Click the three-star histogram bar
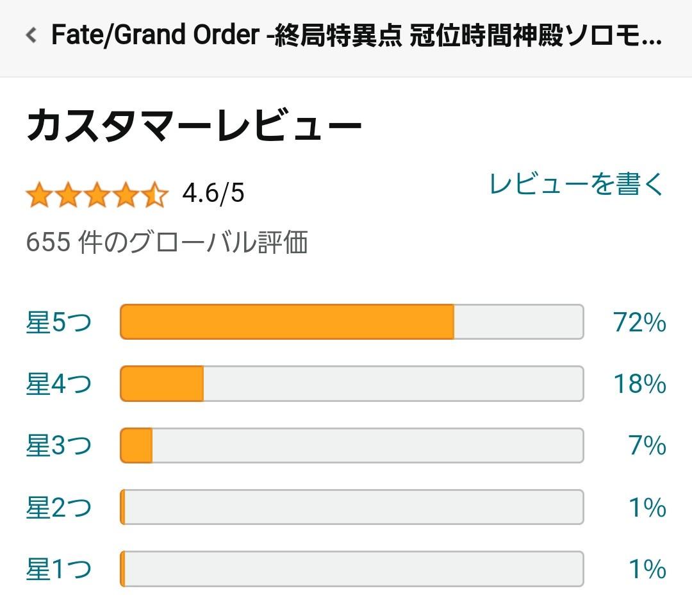This screenshot has width=692, height=616. (352, 445)
